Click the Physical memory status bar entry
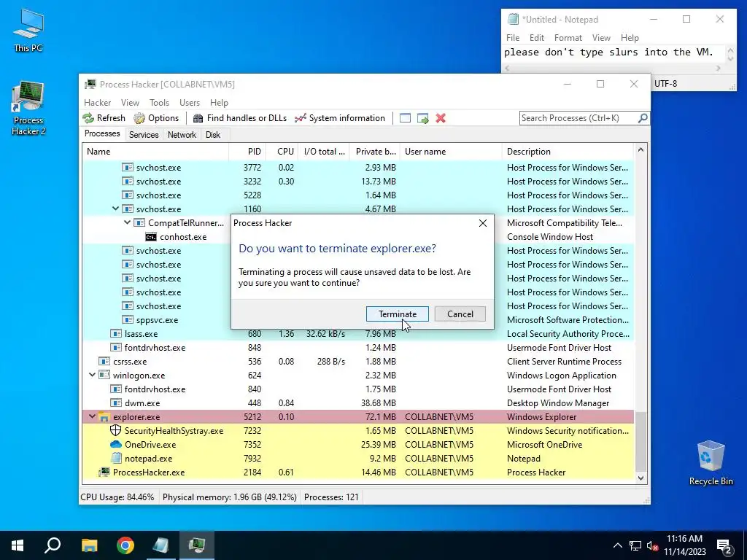Screen dimensions: 747x560 [x=230, y=497]
